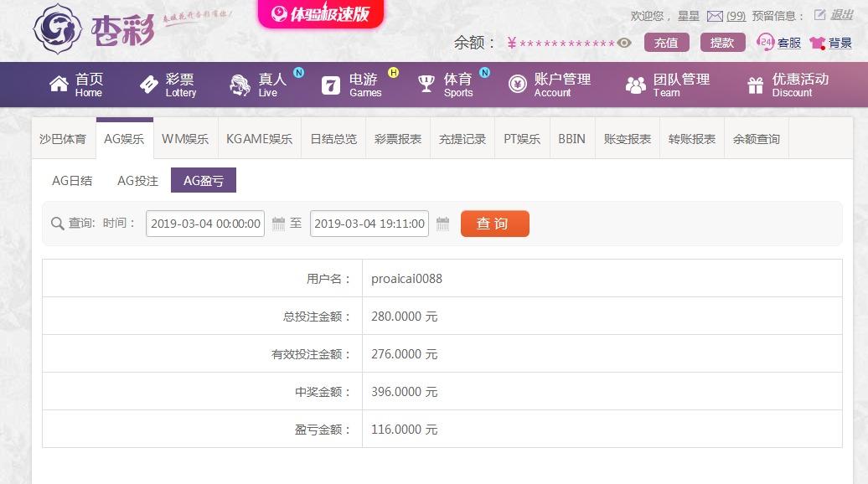Viewport: 868px width, 484px height.
Task: Click the mail envelope message icon
Action: tap(715, 16)
